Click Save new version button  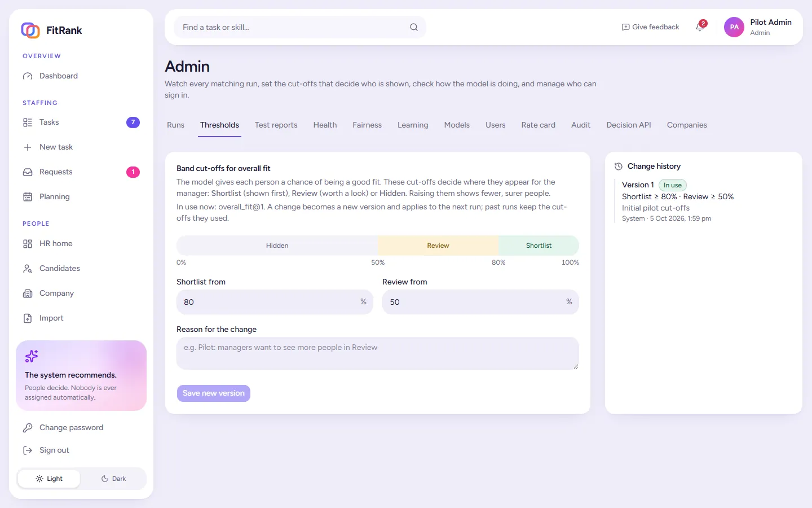[214, 393]
